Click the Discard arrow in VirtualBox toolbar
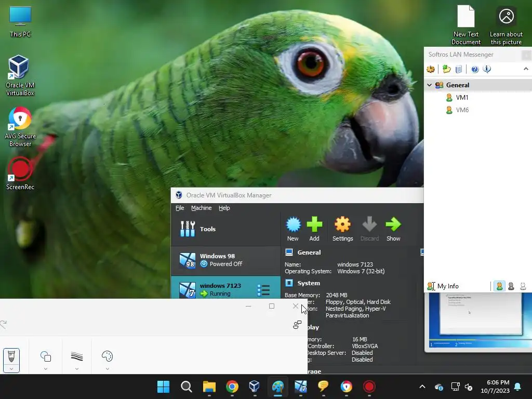 369,229
